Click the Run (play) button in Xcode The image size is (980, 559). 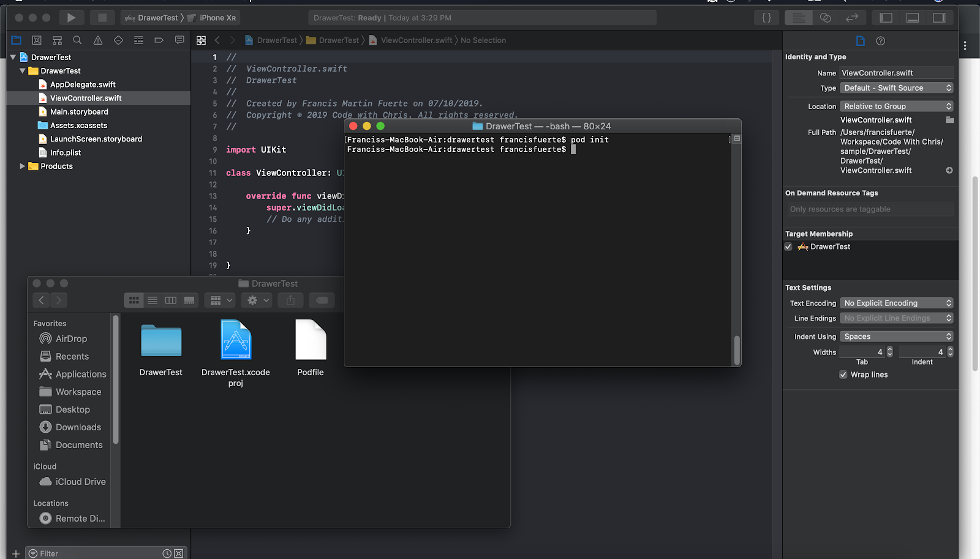[x=71, y=18]
